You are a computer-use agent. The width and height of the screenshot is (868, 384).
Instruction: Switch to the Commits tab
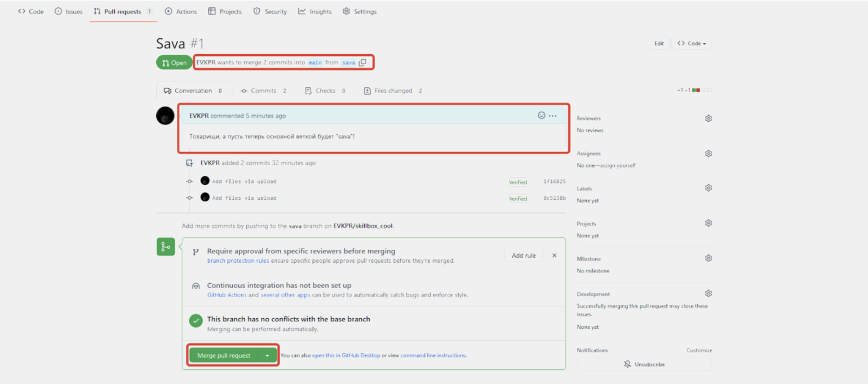pos(263,91)
